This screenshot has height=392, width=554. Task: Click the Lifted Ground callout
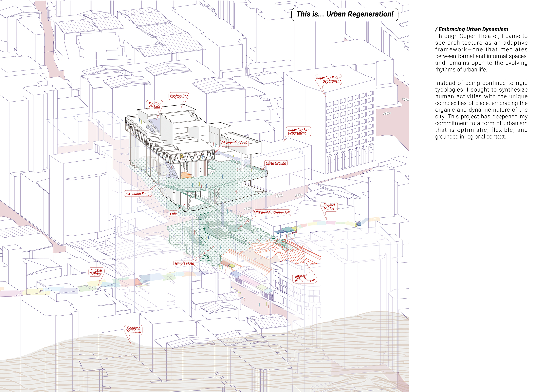pos(276,163)
